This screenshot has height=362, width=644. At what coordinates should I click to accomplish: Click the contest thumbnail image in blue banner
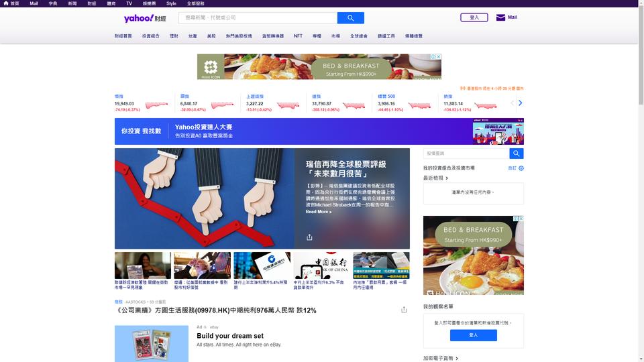click(498, 131)
